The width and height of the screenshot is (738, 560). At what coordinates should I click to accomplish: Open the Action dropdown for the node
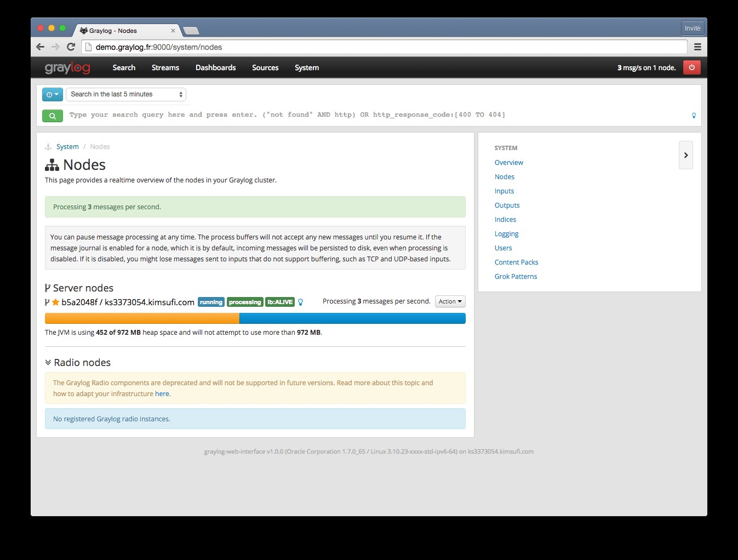pyautogui.click(x=450, y=301)
